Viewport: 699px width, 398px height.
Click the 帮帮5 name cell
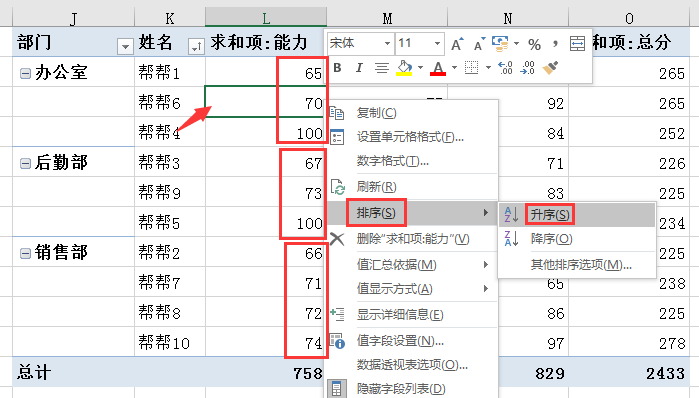pos(169,222)
